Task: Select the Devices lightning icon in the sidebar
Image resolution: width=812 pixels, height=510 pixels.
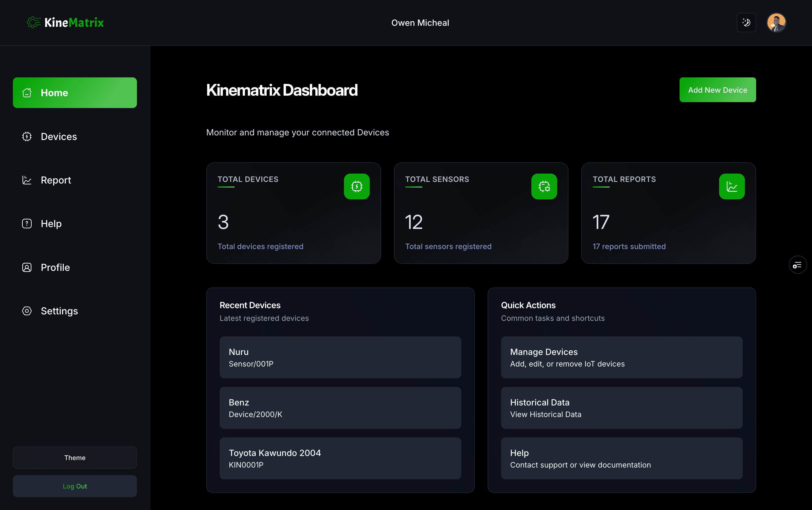Action: point(27,136)
